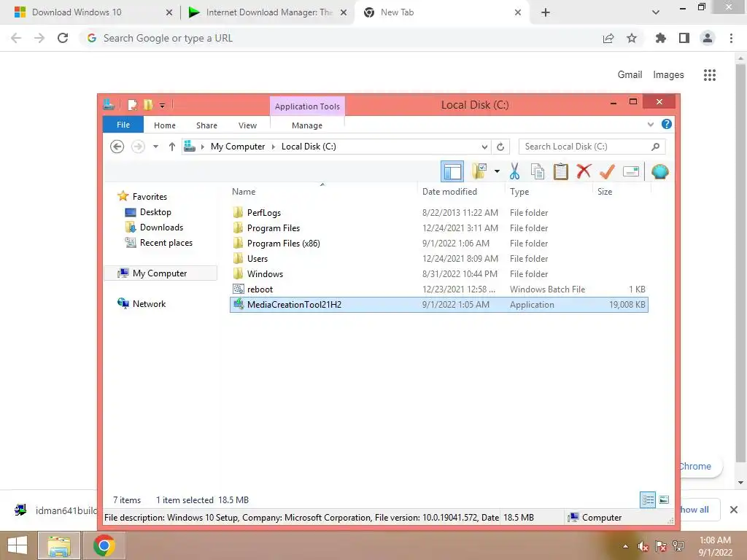Switch to Internet Download Manager Chrome tab
The image size is (747, 560).
tap(268, 12)
